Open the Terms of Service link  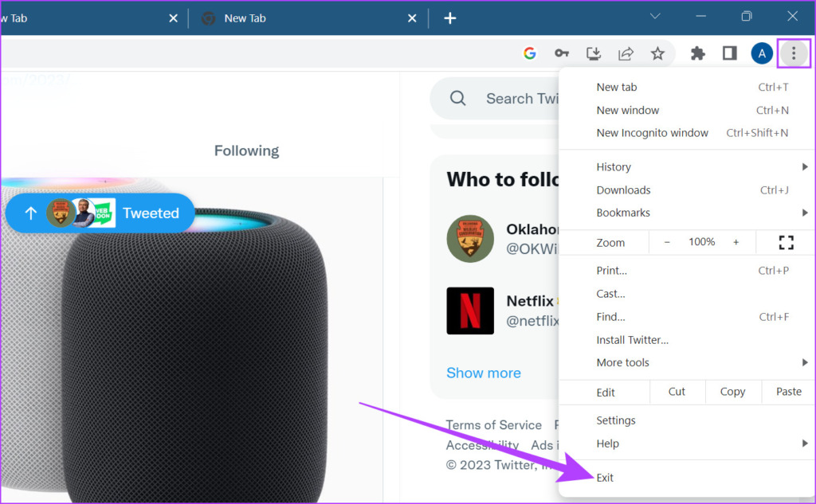[x=494, y=425]
